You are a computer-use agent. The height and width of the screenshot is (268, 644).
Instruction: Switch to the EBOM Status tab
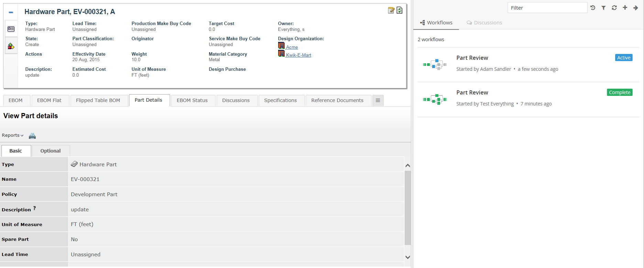pyautogui.click(x=192, y=100)
